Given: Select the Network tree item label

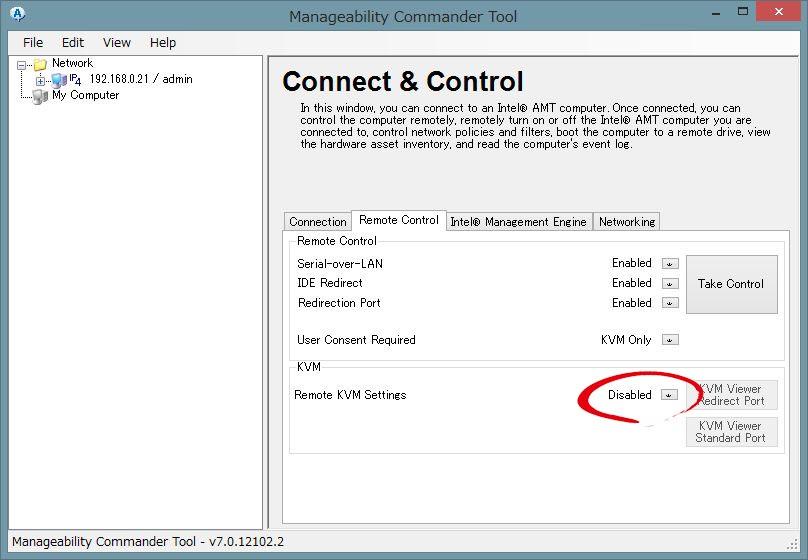Looking at the screenshot, I should point(72,63).
